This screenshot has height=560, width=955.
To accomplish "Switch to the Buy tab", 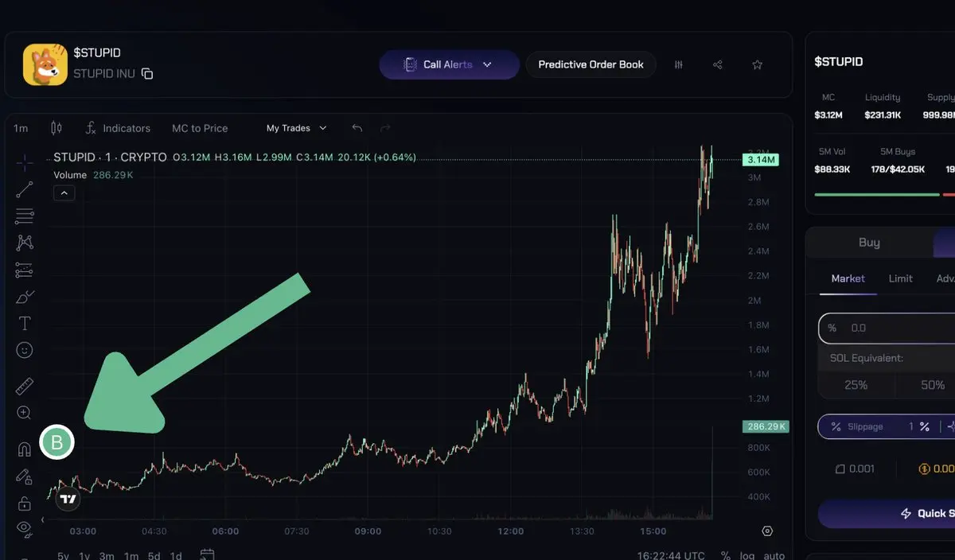I will tap(869, 243).
